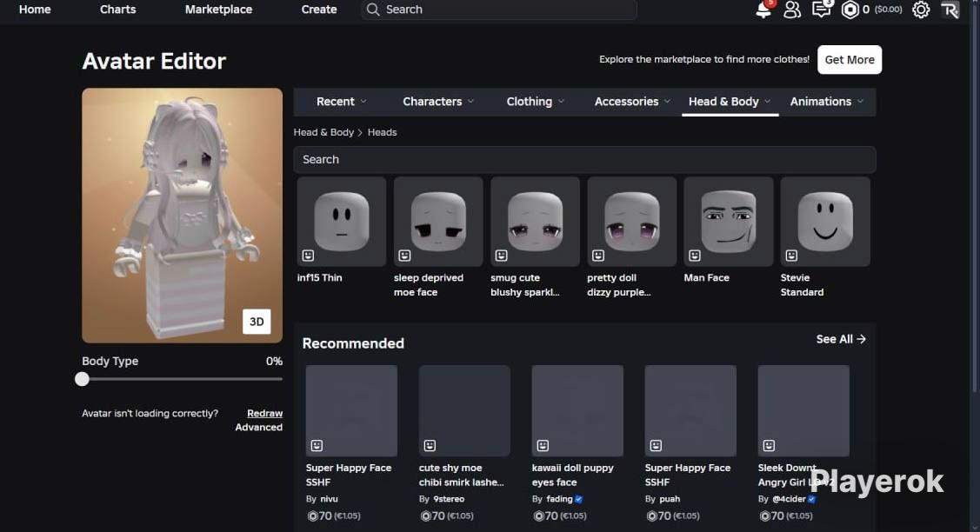980x532 pixels.
Task: Click Head & Body breadcrumb link
Action: [x=323, y=132]
